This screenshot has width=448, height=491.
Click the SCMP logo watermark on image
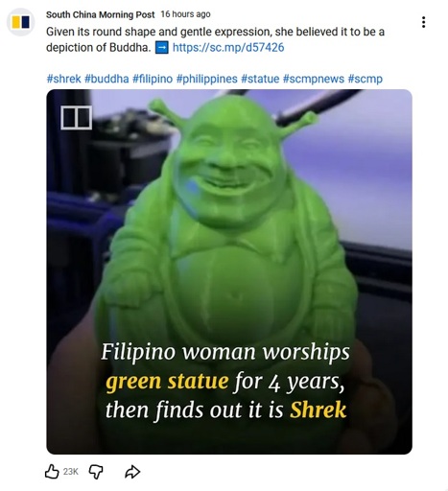pos(77,118)
